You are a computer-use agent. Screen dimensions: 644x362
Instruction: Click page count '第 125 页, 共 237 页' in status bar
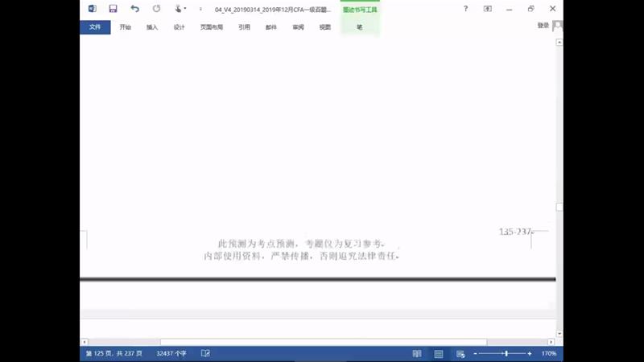(114, 353)
